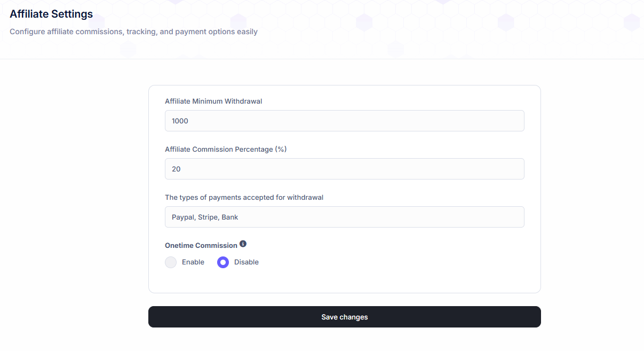Click the word Bank in payment field
The width and height of the screenshot is (644, 351).
[230, 217]
